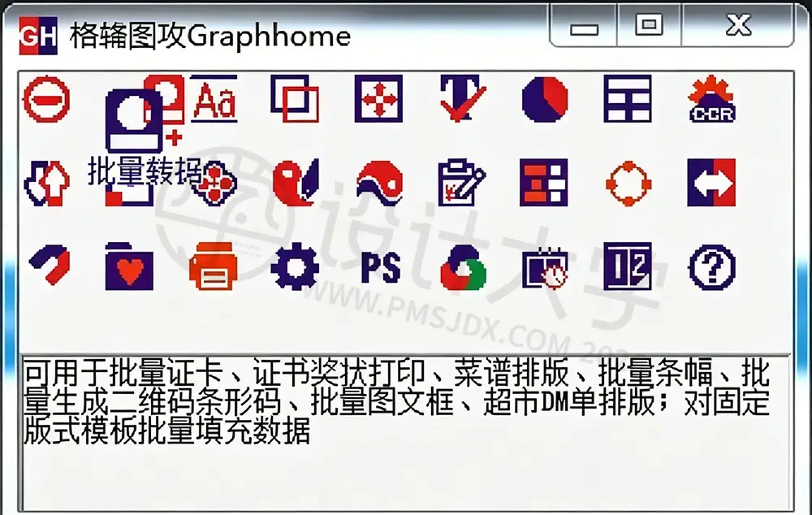Select the magnet icon
812x515 pixels.
click(50, 265)
